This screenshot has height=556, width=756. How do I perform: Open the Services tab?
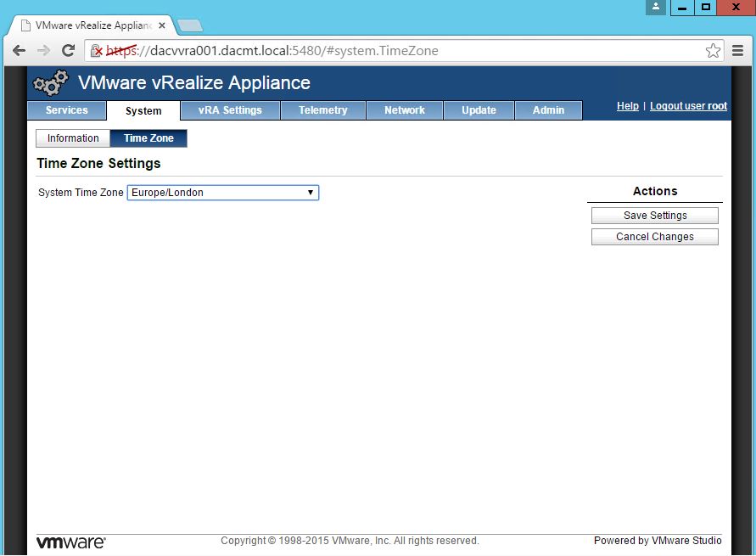point(66,110)
